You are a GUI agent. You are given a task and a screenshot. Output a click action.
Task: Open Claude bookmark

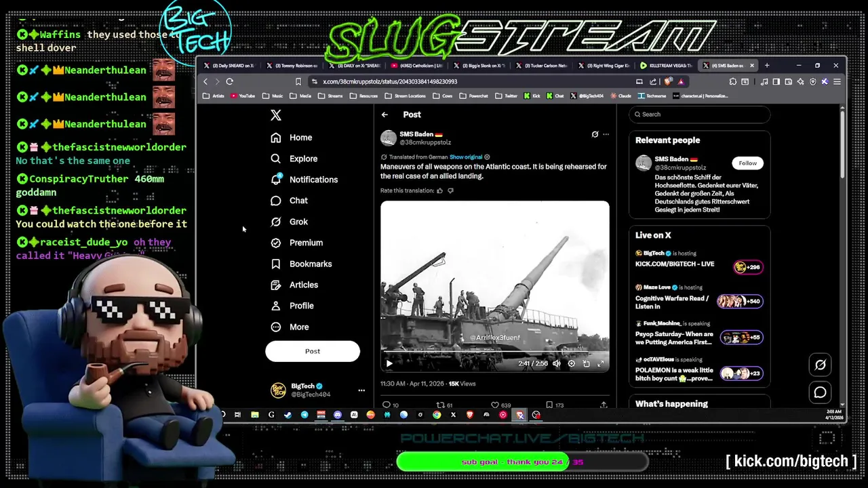coord(620,96)
